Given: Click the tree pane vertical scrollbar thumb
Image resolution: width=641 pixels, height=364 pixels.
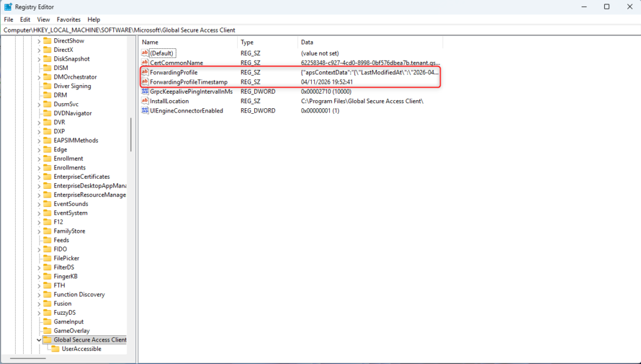Looking at the screenshot, I should pos(131,135).
